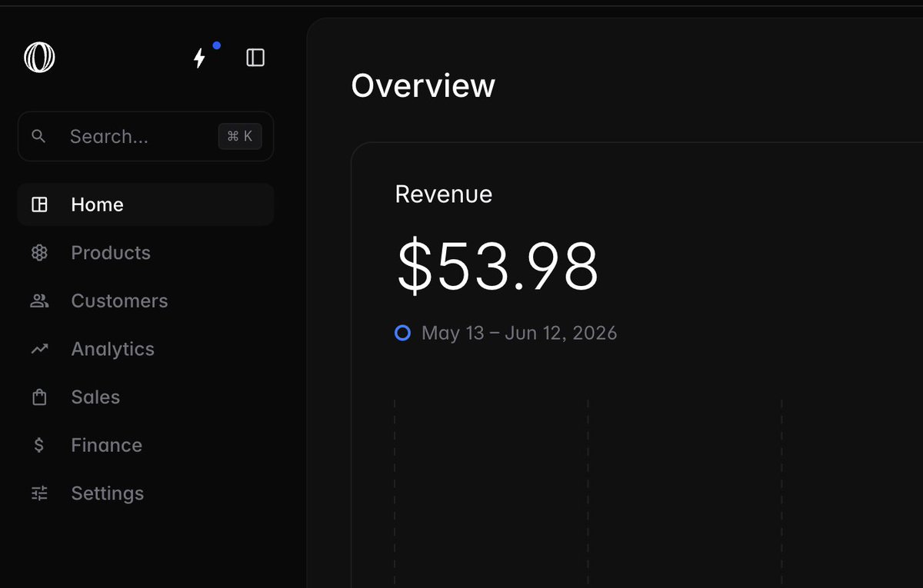Click the Finance dollar icon
The image size is (923, 588).
39,445
